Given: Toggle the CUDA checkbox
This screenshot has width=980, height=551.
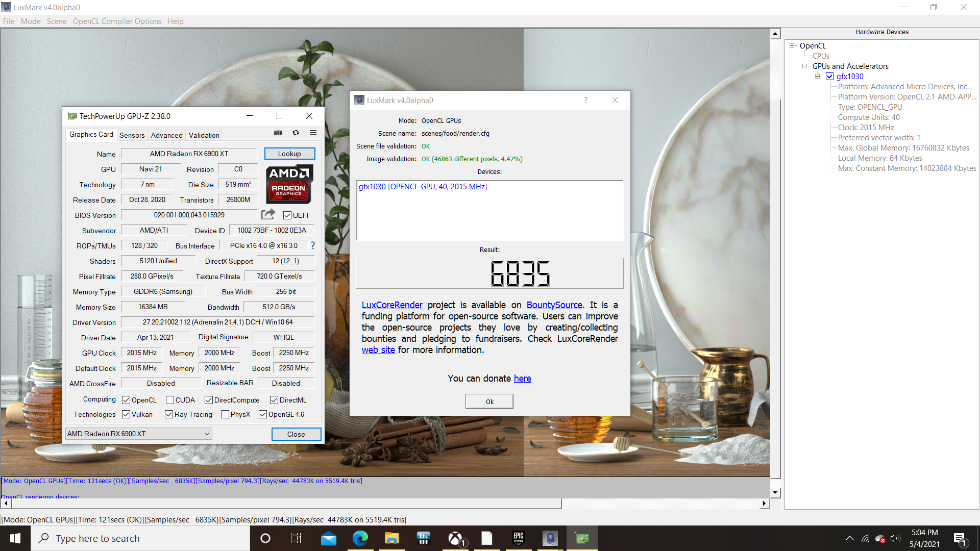Looking at the screenshot, I should [x=170, y=400].
